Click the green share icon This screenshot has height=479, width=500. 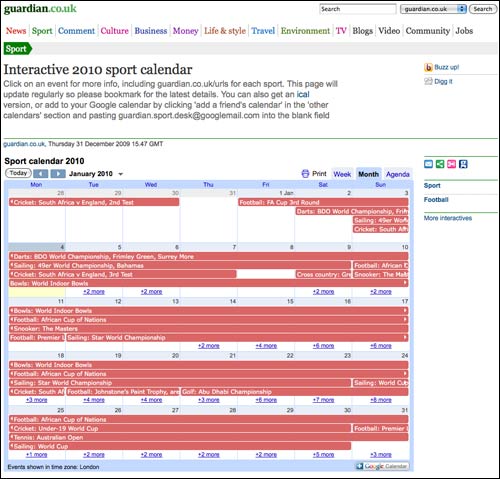pos(440,164)
